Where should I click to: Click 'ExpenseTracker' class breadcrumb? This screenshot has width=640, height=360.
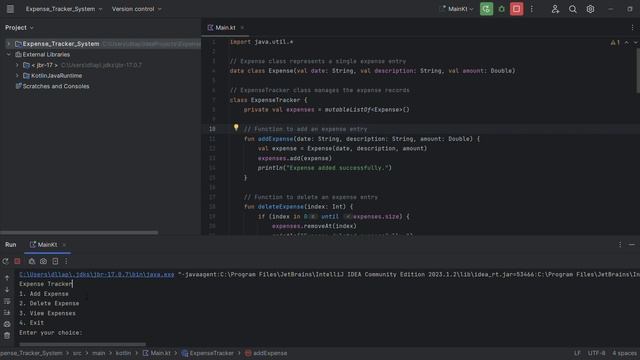click(208, 353)
